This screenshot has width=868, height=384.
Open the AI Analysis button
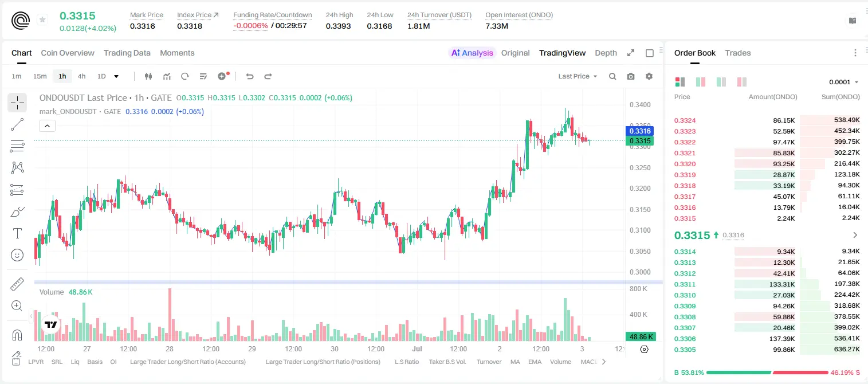coord(472,53)
